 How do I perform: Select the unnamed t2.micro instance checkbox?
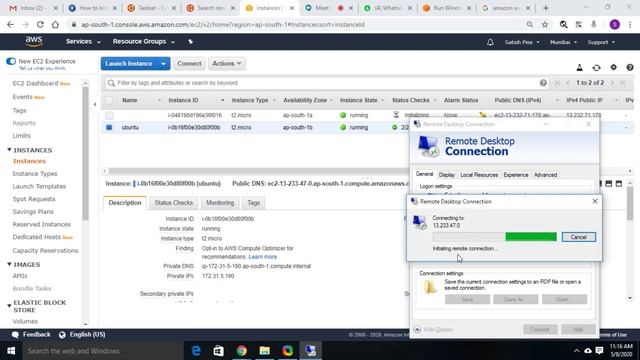(x=109, y=115)
